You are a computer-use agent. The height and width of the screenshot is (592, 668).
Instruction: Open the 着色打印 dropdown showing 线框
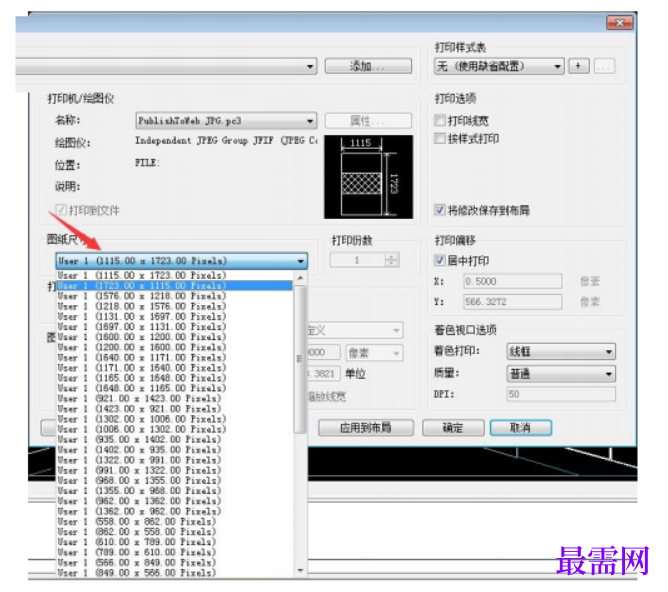pos(561,352)
